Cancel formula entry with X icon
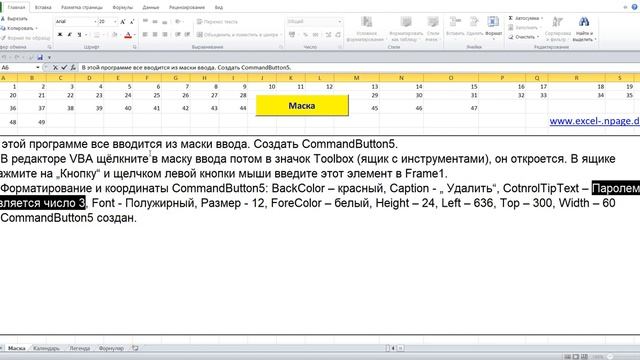The image size is (640, 360). 55,68
